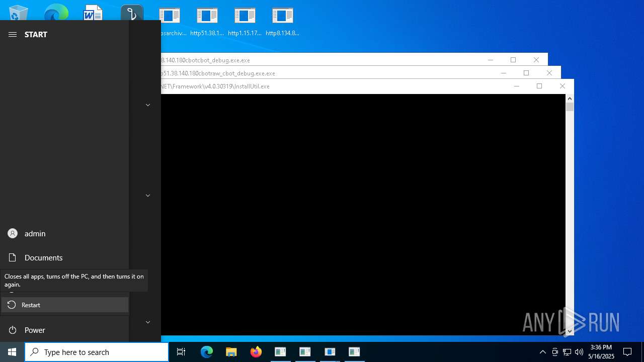Open the Power menu

(x=64, y=330)
